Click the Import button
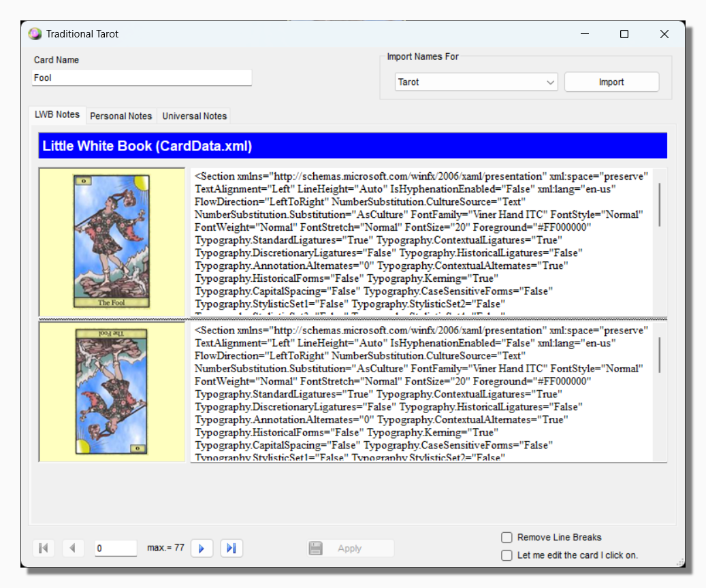Image resolution: width=706 pixels, height=588 pixels. point(611,82)
